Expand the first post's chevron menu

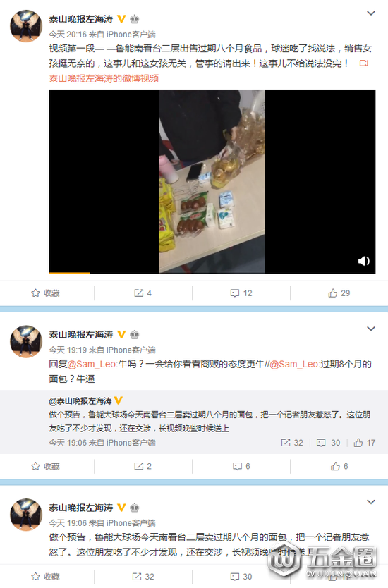pos(371,13)
